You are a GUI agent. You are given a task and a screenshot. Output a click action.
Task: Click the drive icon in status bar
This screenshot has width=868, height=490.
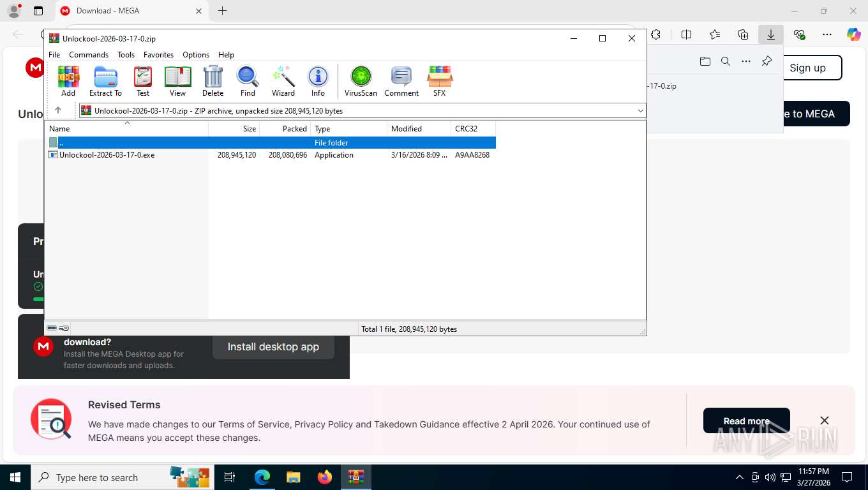52,328
